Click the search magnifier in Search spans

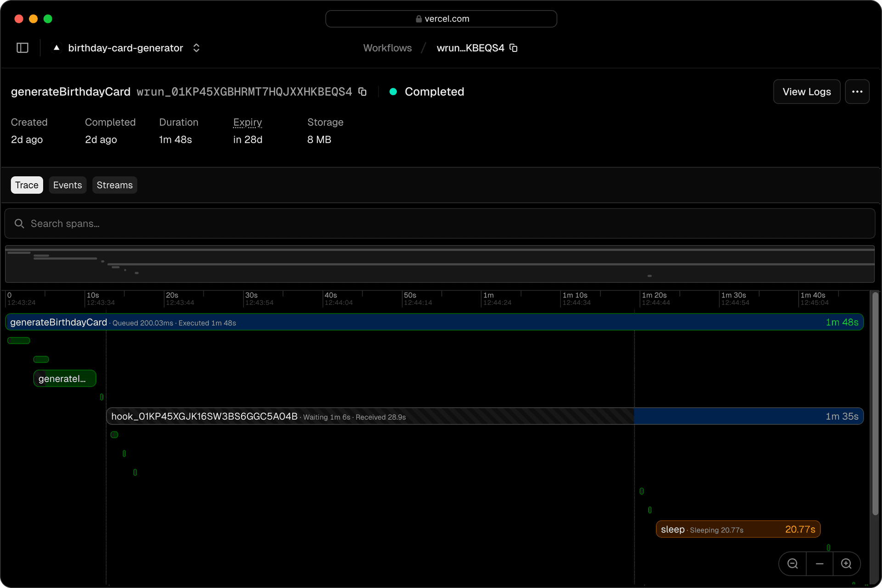tap(19, 224)
